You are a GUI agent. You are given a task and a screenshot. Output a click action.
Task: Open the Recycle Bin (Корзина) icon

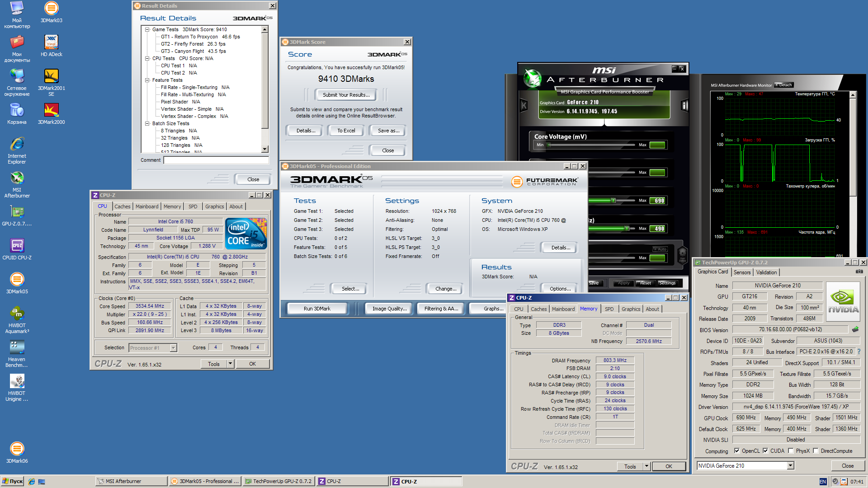[x=17, y=114]
